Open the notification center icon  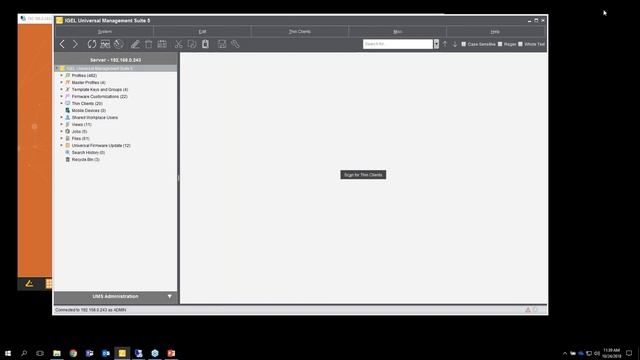tap(629, 353)
